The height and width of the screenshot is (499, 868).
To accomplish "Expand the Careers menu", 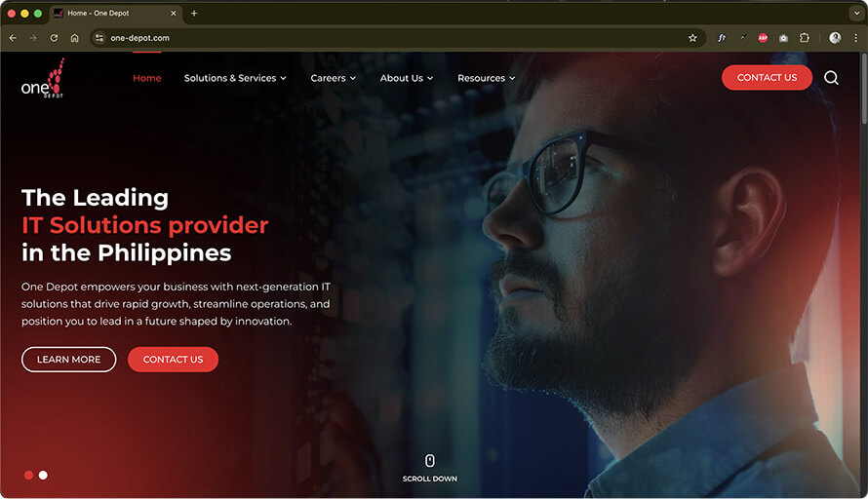I will (x=334, y=78).
